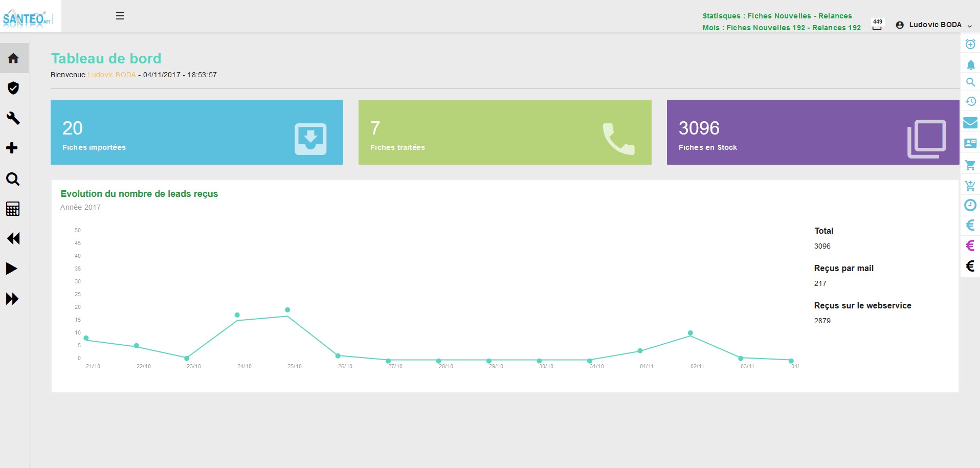Open the blue envelope mail icon

(970, 123)
